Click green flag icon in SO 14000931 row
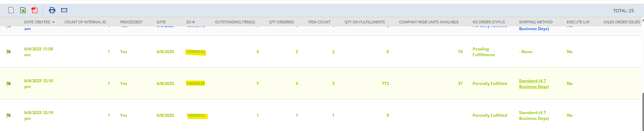The image size is (644, 131). point(9,115)
